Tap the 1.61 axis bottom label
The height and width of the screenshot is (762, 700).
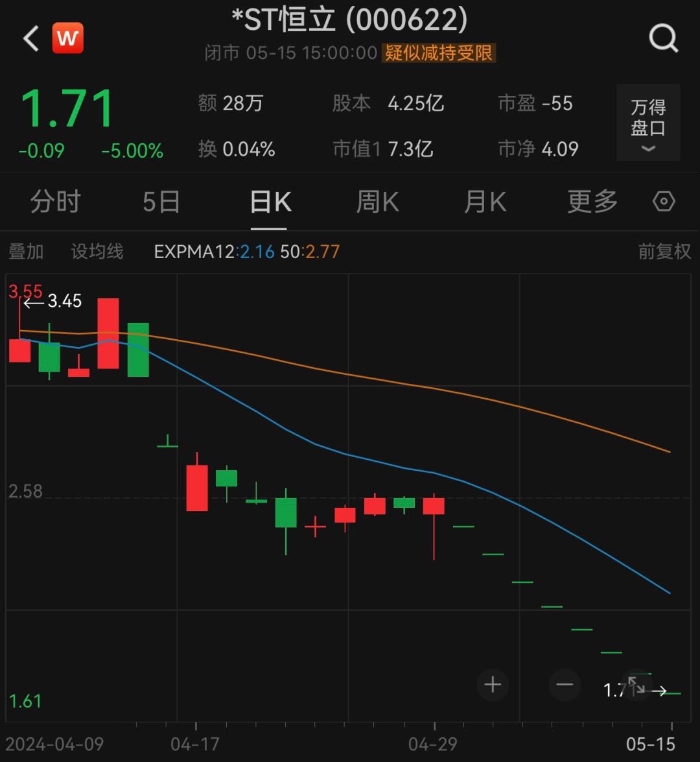(25, 701)
